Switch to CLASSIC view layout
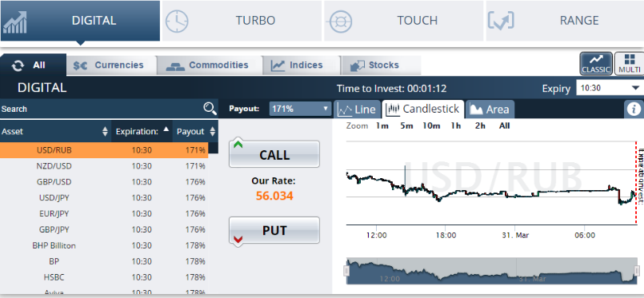 596,64
